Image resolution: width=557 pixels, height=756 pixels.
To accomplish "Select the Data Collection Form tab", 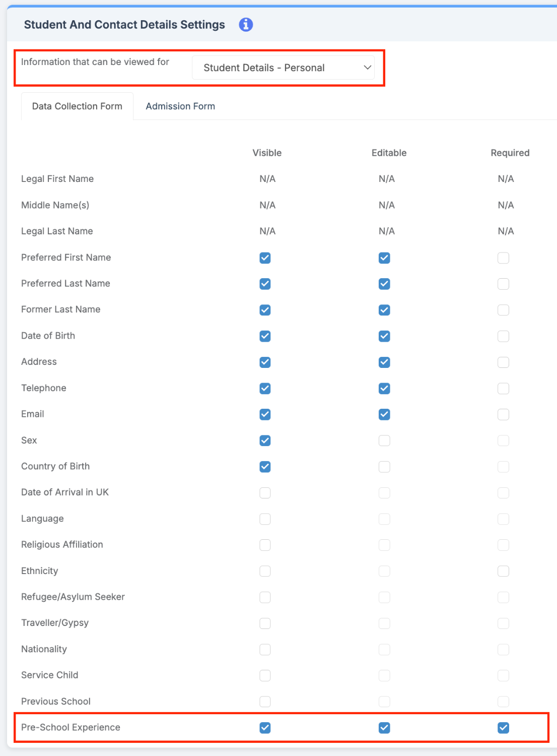I will pyautogui.click(x=77, y=106).
